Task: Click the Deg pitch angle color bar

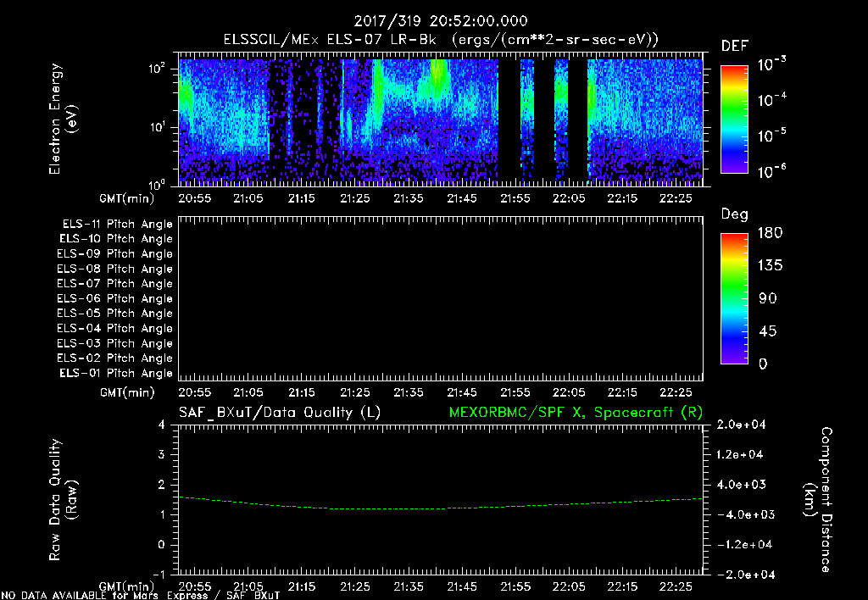Action: point(734,299)
